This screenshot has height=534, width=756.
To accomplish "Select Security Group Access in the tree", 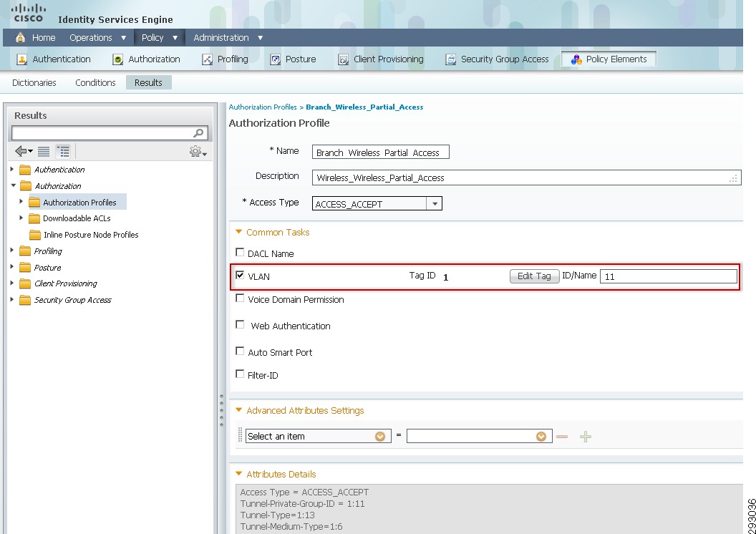I will pos(72,300).
